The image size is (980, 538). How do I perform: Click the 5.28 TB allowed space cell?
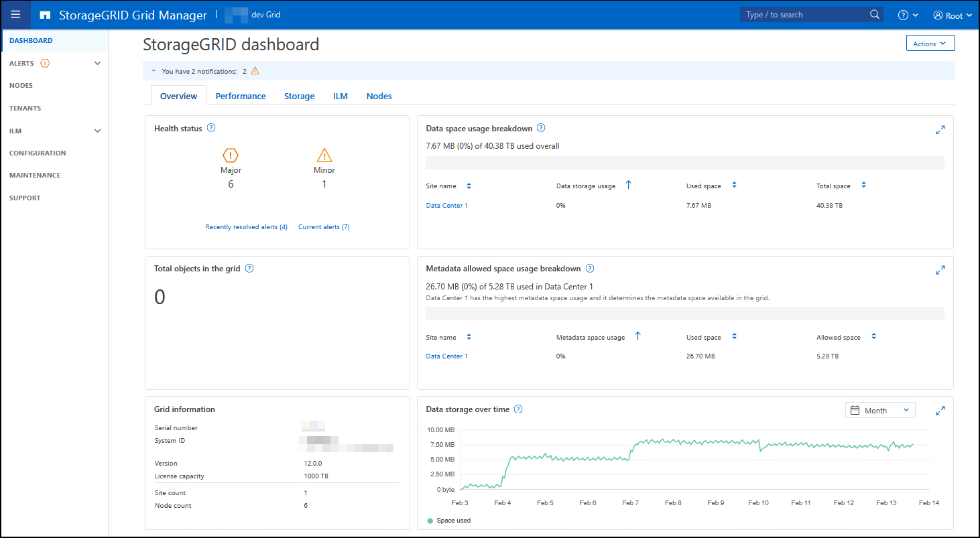click(x=827, y=356)
